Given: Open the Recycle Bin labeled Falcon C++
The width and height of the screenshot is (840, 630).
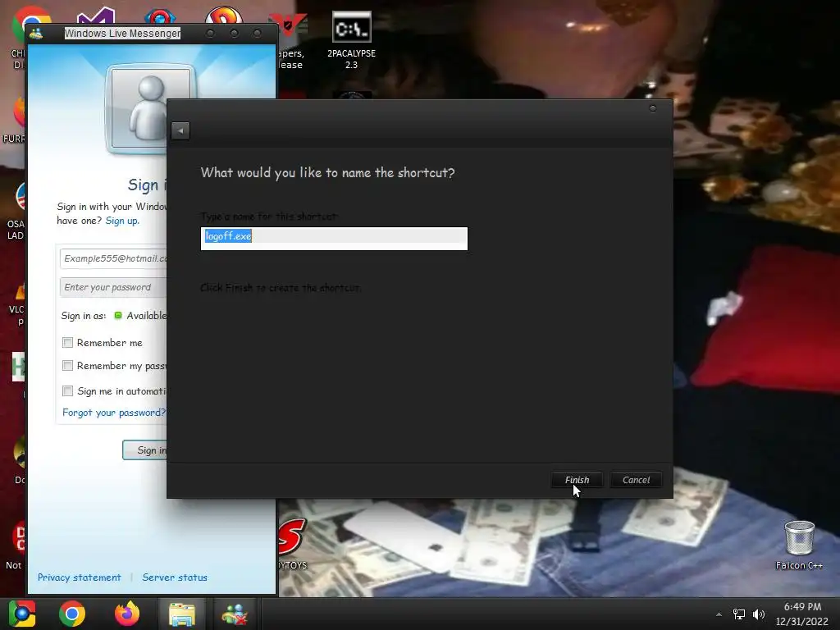Looking at the screenshot, I should click(x=799, y=545).
